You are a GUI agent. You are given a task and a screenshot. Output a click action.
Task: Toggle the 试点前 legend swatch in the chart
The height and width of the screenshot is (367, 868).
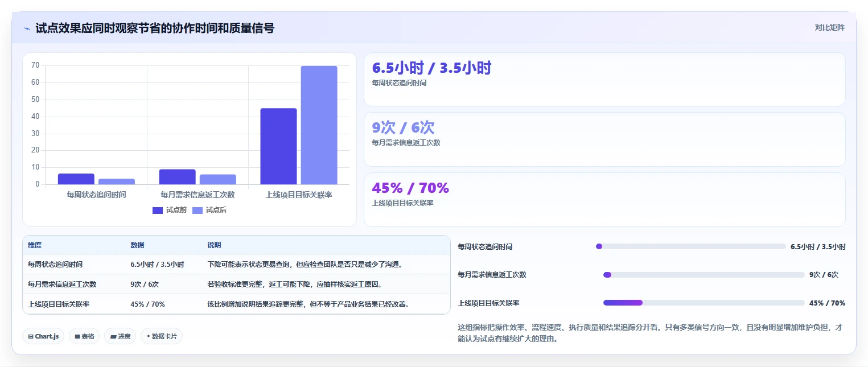pyautogui.click(x=158, y=211)
